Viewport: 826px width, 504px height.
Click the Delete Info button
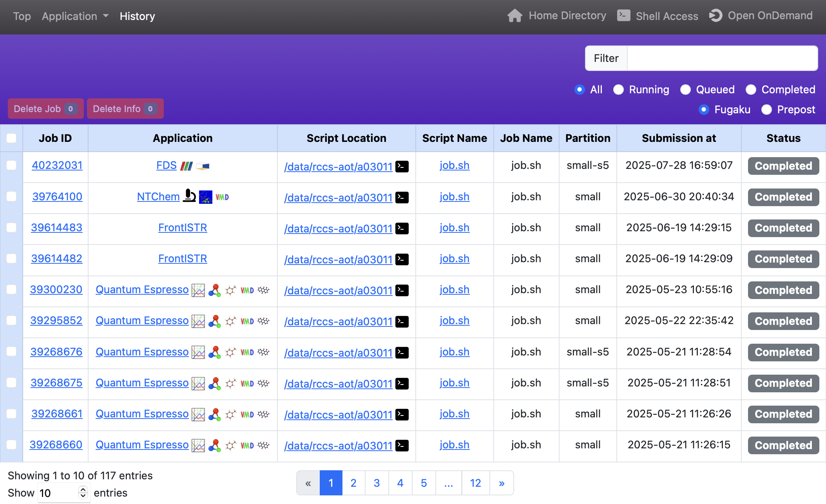pyautogui.click(x=125, y=109)
